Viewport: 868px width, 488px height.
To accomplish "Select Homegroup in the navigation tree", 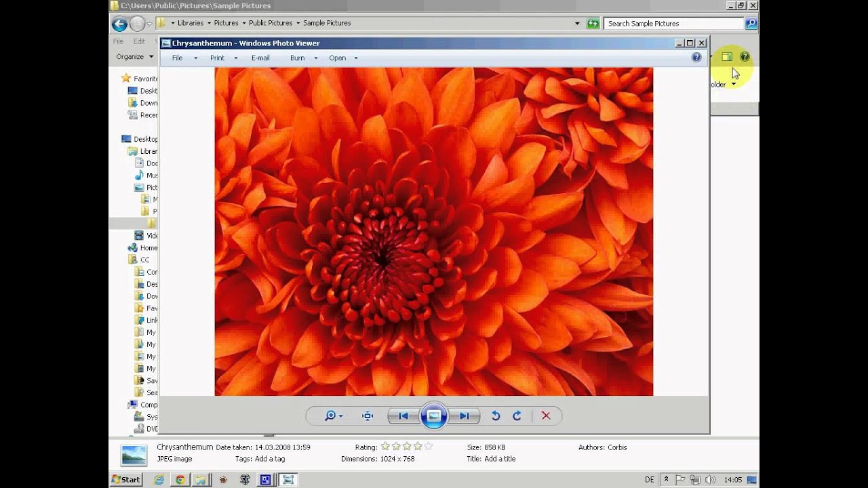I will coord(142,248).
